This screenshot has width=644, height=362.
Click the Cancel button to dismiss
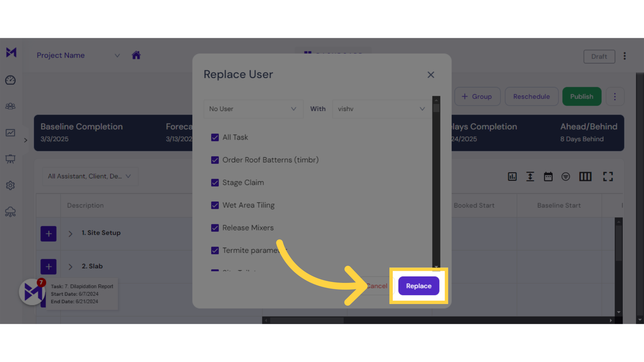(x=377, y=286)
